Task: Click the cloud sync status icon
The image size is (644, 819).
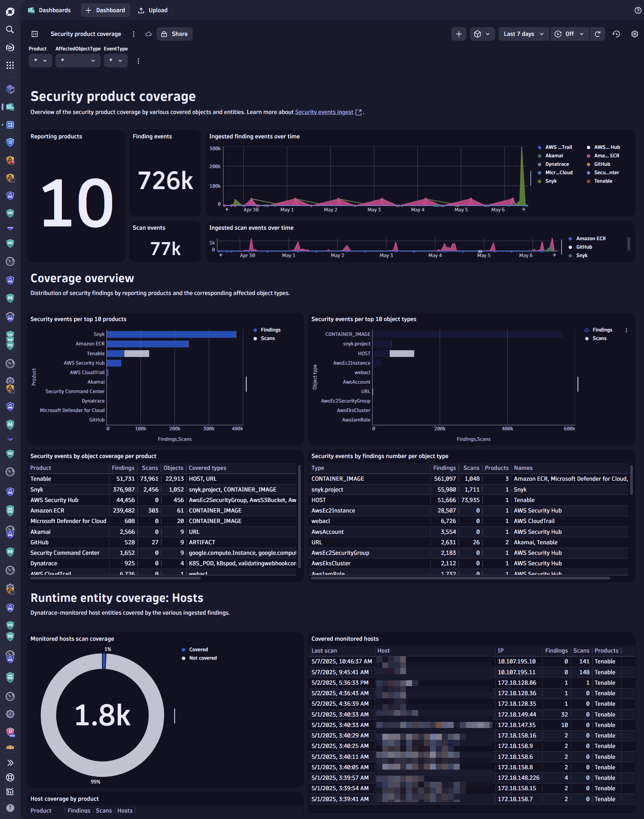Action: tap(149, 34)
